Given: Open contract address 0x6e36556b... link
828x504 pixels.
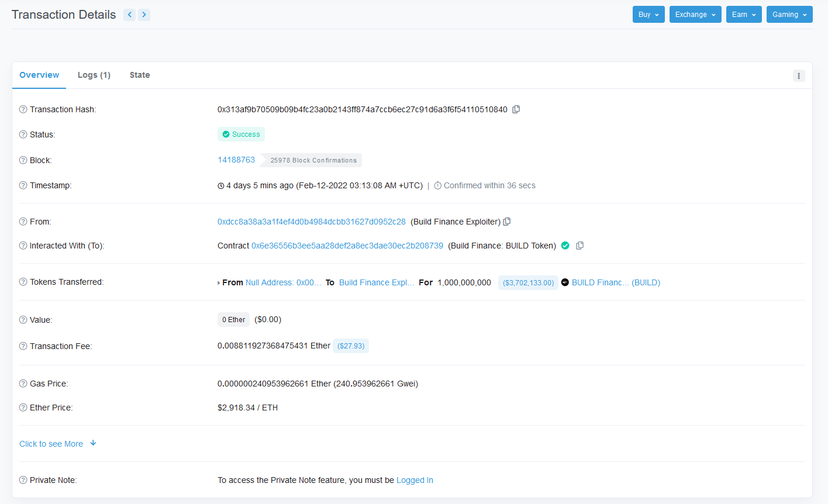Looking at the screenshot, I should pos(347,246).
